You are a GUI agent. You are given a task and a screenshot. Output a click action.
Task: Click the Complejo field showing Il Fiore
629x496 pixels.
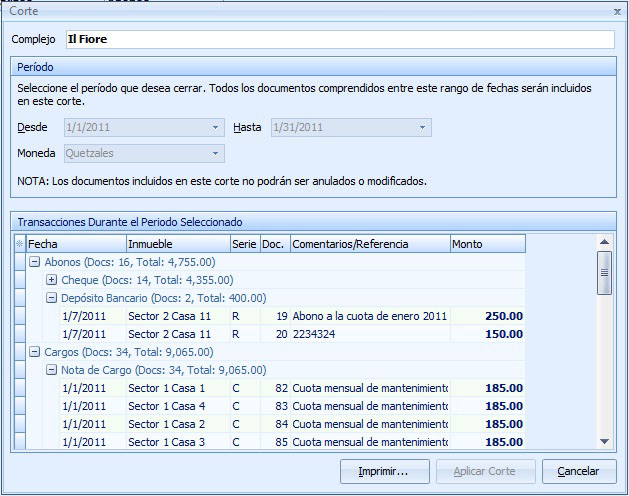click(x=338, y=39)
